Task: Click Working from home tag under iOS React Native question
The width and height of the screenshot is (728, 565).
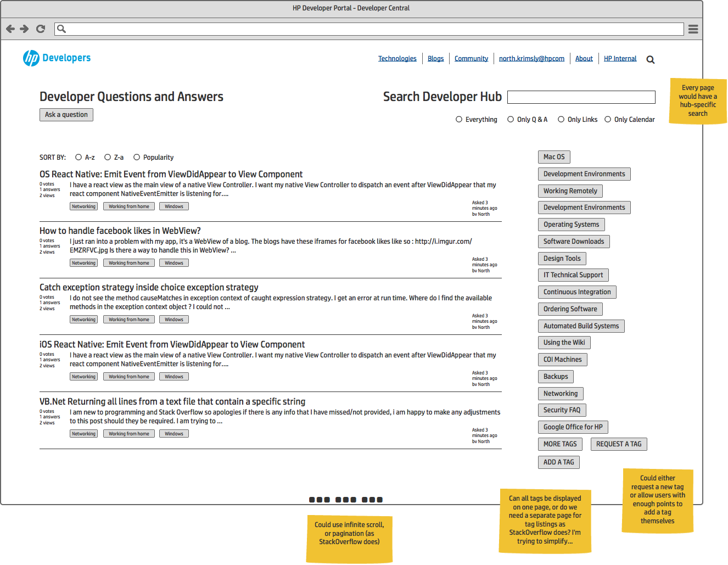Action: (x=129, y=377)
